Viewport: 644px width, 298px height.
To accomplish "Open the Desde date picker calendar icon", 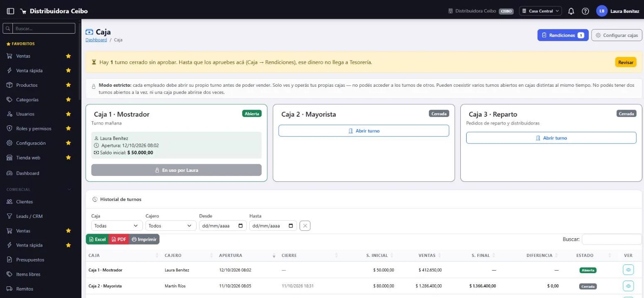I will pyautogui.click(x=241, y=226).
